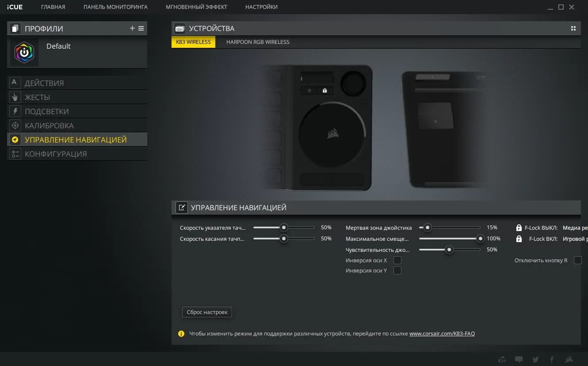Click the Сброс настроек reset button
The height and width of the screenshot is (366, 588).
[207, 312]
